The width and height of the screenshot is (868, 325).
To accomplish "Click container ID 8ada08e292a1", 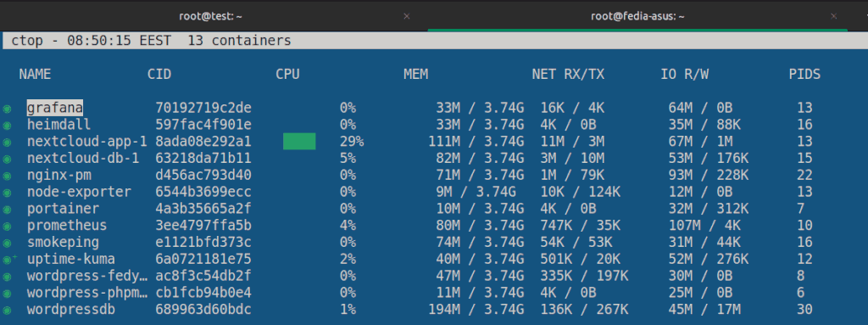I will tap(203, 142).
